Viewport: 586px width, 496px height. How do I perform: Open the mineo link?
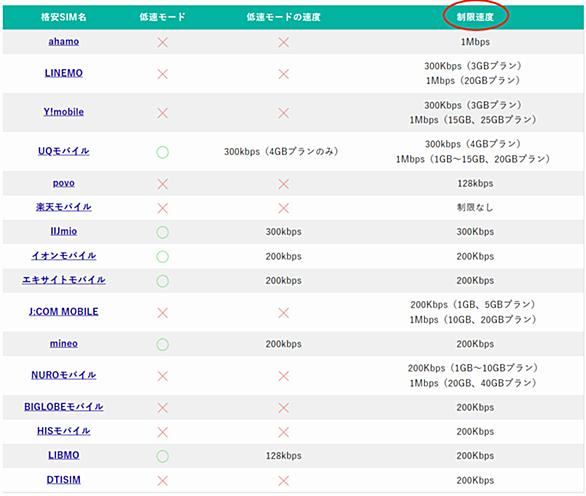coord(64,343)
